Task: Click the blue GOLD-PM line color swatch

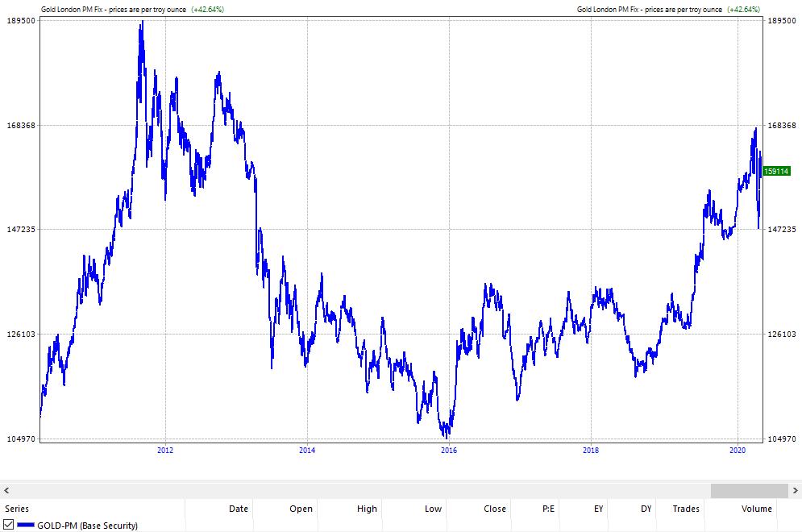Action: pyautogui.click(x=26, y=525)
